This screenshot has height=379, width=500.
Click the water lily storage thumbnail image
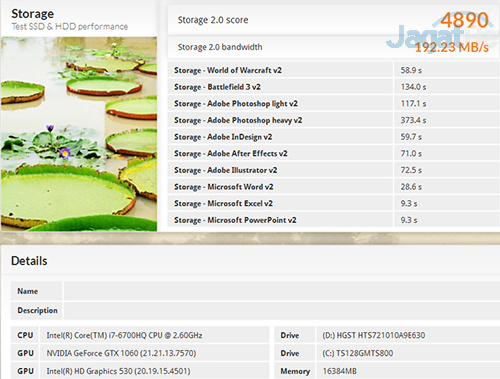(79, 134)
